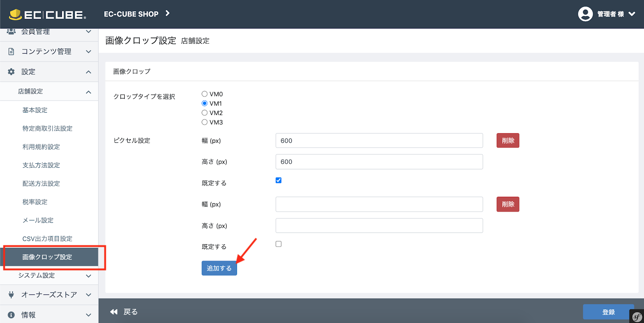Click the EC-CUBE logo
Image resolution: width=644 pixels, height=323 pixels.
pos(47,14)
